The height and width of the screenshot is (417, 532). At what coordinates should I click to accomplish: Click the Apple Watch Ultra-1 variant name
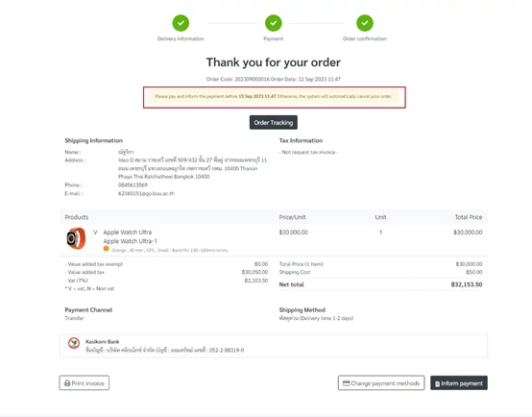pyautogui.click(x=130, y=241)
